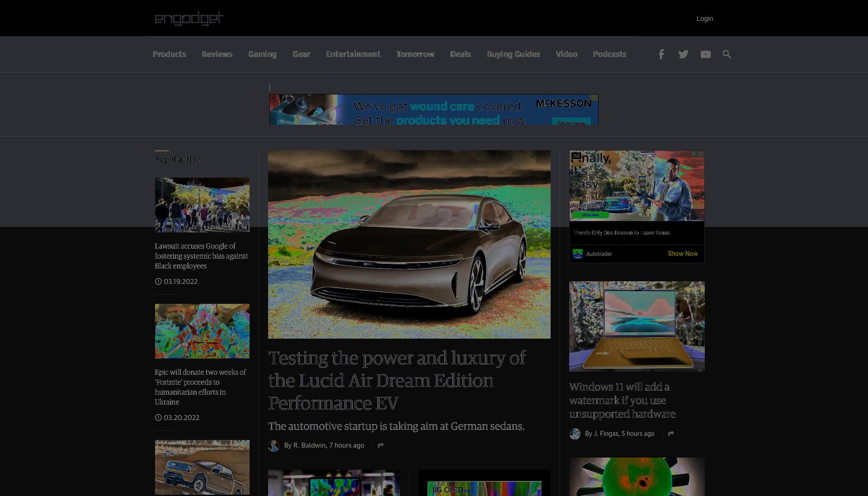This screenshot has width=868, height=496.
Task: Click the R. Baldwin author name
Action: click(309, 445)
